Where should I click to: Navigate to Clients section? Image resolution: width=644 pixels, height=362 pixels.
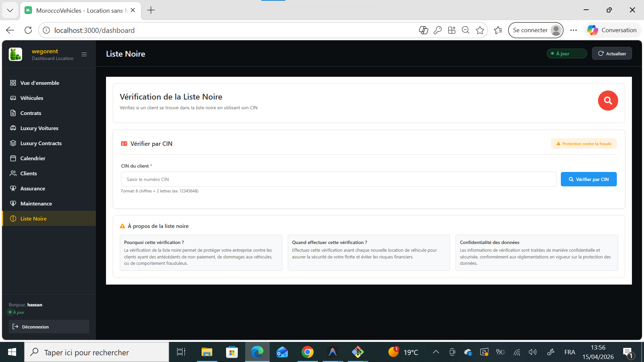29,173
